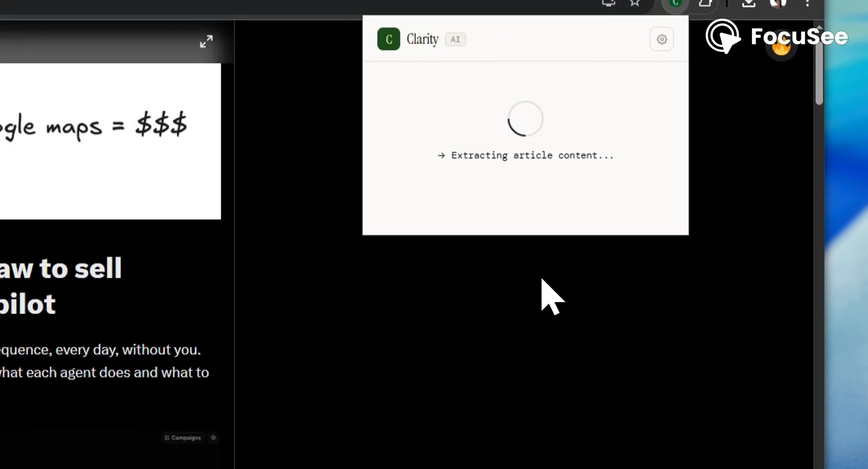Click the loading spinner in Clarity popup
The height and width of the screenshot is (469, 868).
pos(525,119)
